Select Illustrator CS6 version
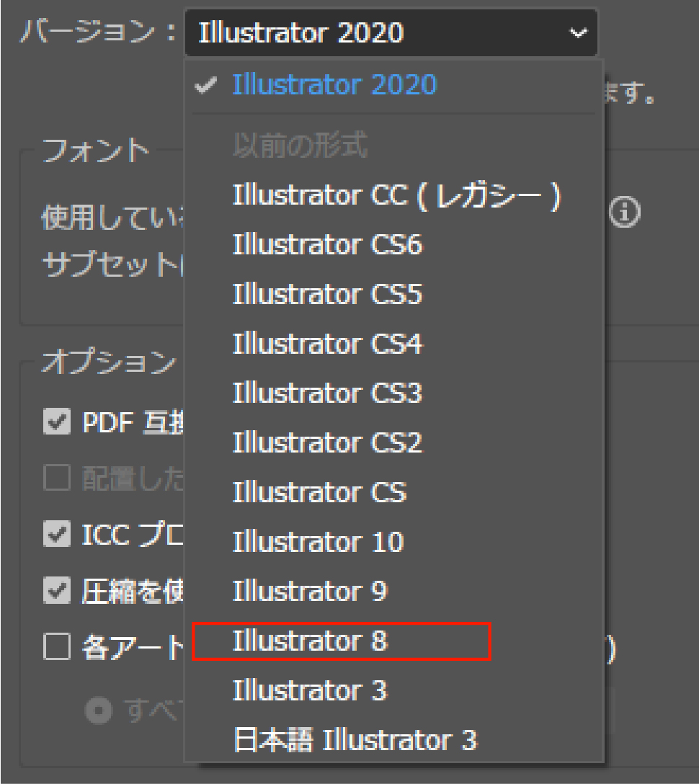This screenshot has width=699, height=784. (x=327, y=245)
